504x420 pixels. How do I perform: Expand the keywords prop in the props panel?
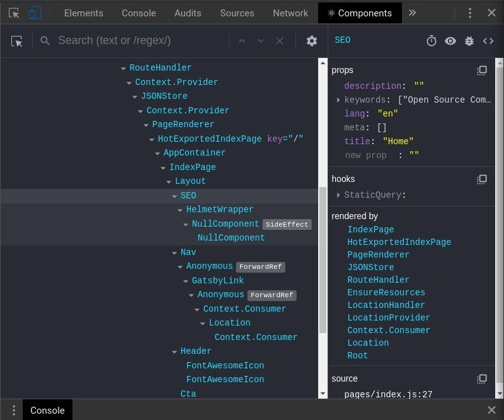pos(338,99)
